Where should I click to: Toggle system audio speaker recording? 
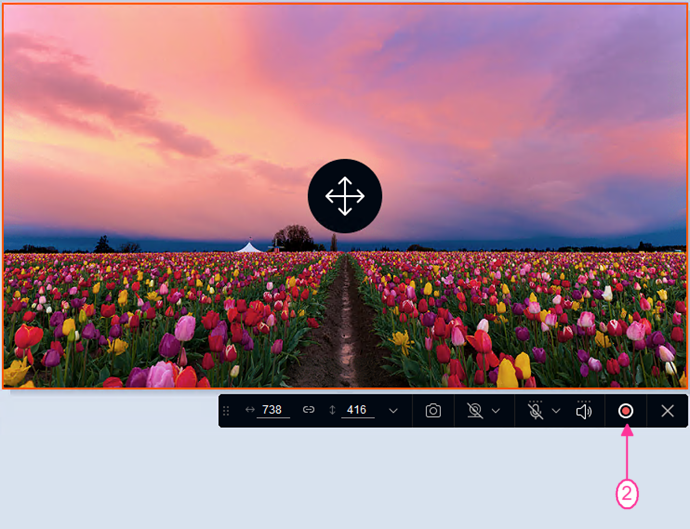pyautogui.click(x=584, y=411)
